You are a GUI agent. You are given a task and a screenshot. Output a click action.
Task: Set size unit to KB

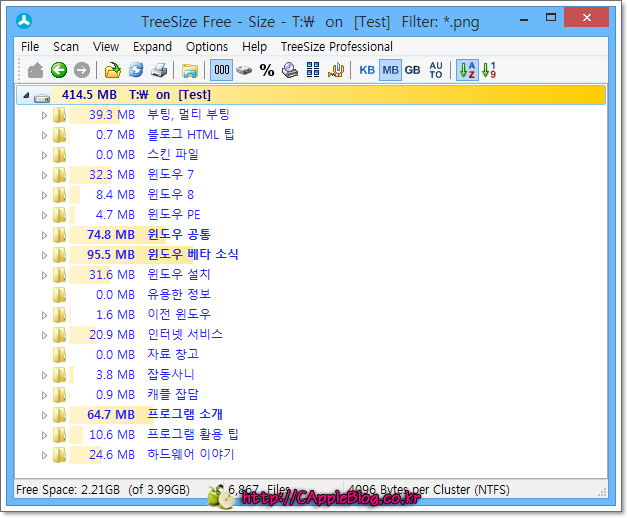coord(367,70)
